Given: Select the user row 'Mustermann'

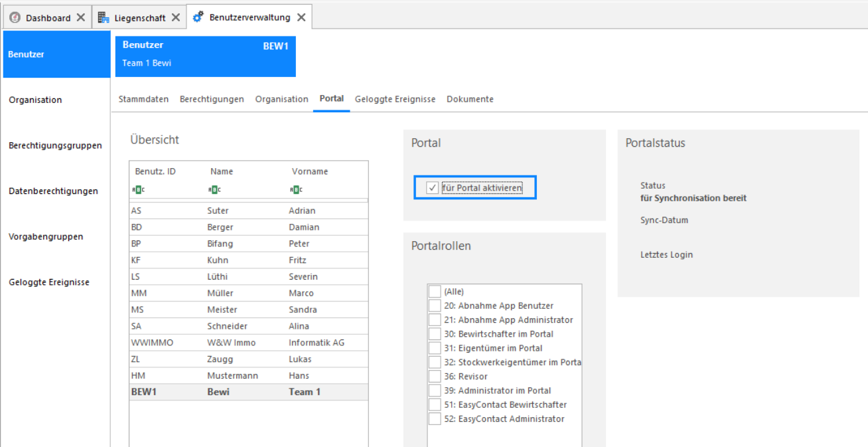Looking at the screenshot, I should pos(249,376).
